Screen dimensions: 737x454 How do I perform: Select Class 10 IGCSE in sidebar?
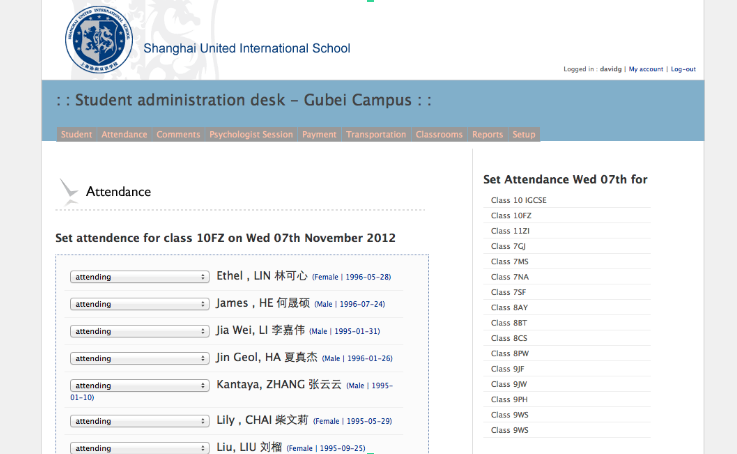point(518,200)
